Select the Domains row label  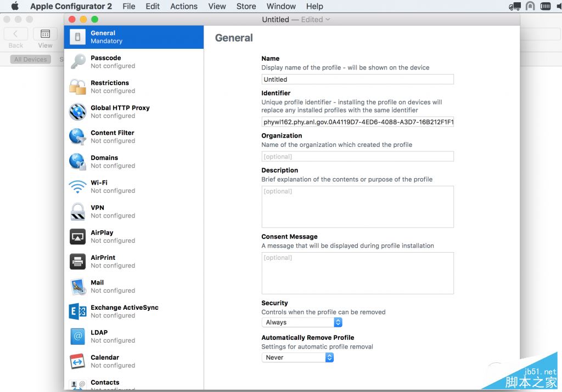click(104, 157)
